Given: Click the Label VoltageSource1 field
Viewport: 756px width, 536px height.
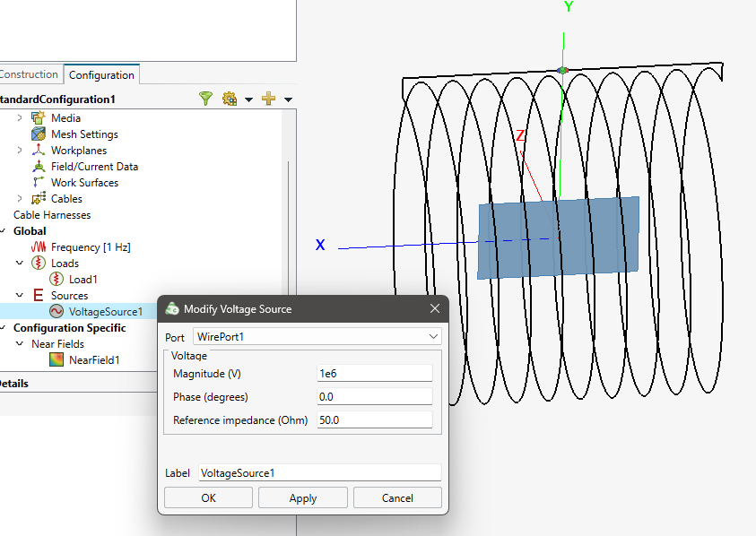Looking at the screenshot, I should [320, 473].
